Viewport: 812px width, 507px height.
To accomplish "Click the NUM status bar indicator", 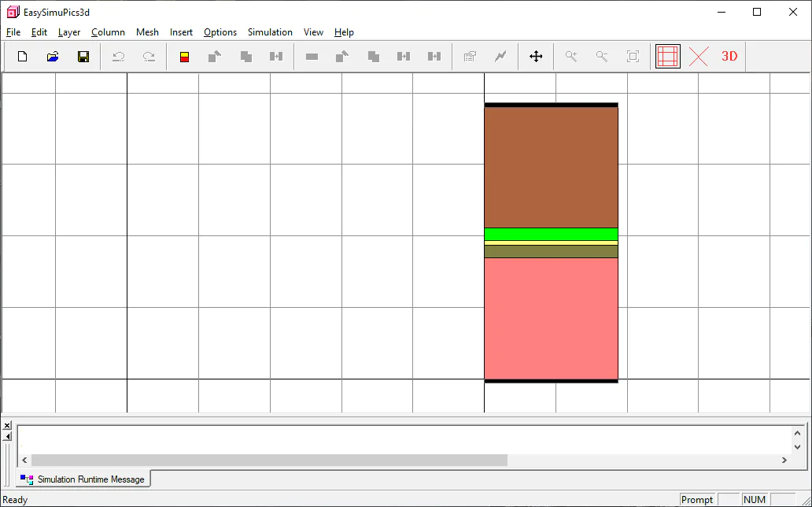I will pos(754,500).
